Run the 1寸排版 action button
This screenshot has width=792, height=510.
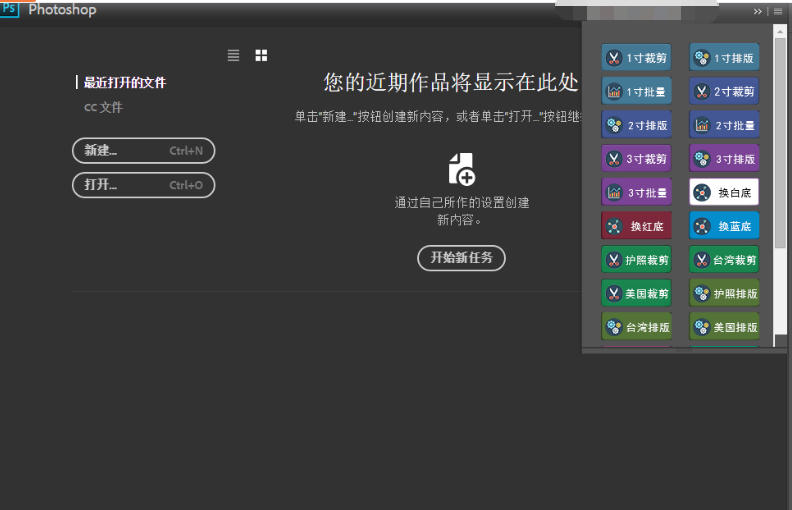click(724, 58)
